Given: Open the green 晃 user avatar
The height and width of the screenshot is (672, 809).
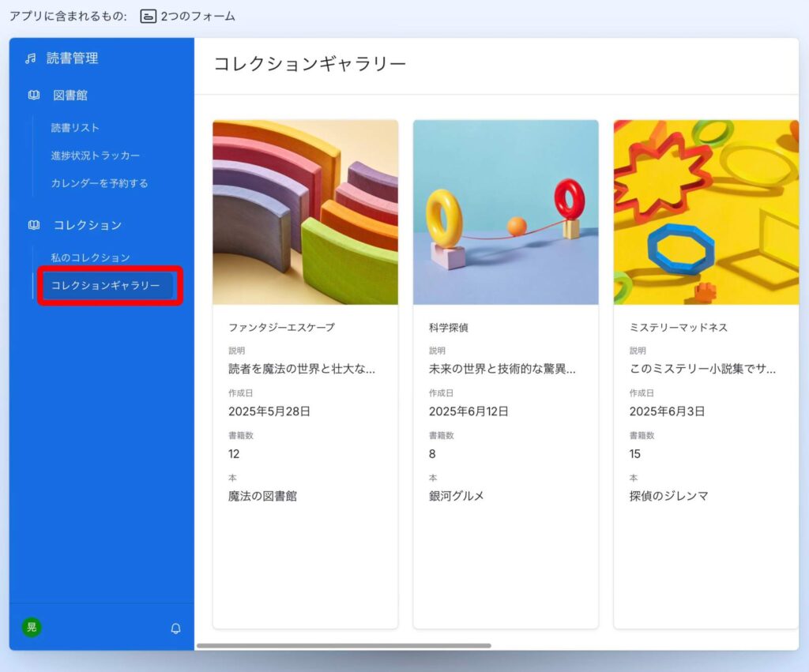Looking at the screenshot, I should tap(32, 627).
